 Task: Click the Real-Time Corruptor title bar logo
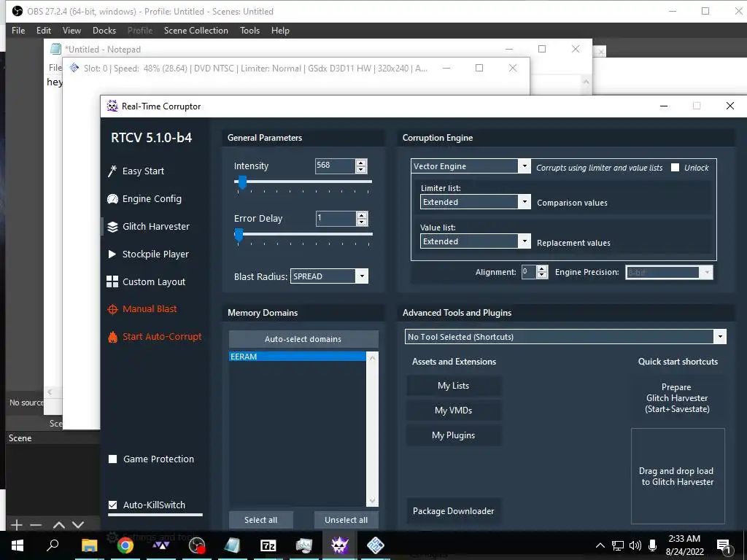[x=112, y=106]
